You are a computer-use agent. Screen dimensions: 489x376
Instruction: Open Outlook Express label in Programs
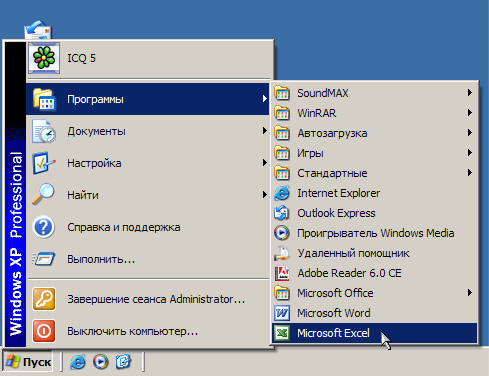coord(336,213)
